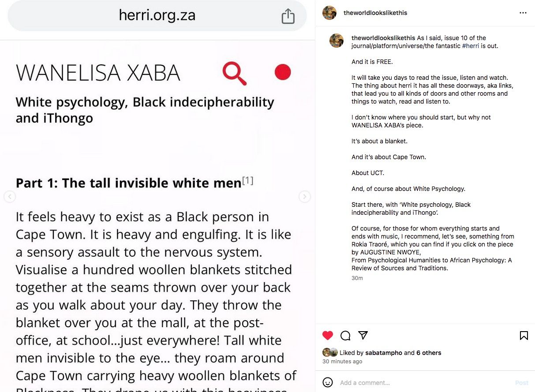The height and width of the screenshot is (392, 535).
Task: Go to the next carousel image
Action: (304, 197)
